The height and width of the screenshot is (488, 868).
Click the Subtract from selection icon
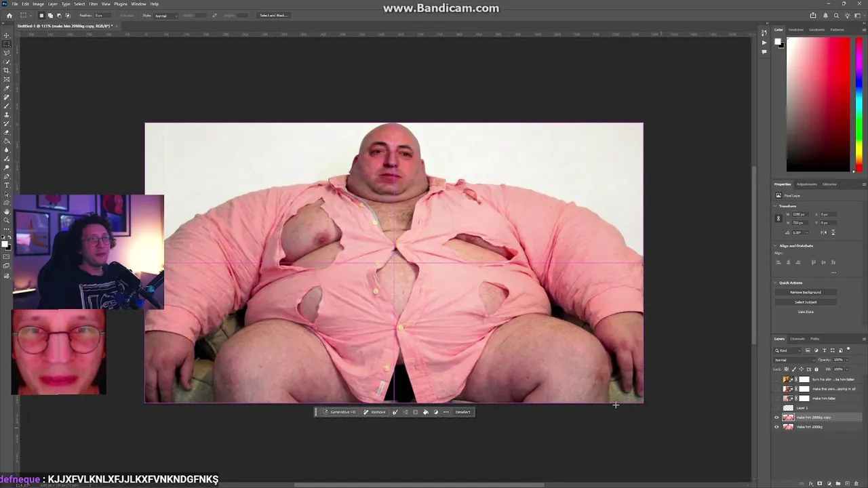tap(59, 16)
